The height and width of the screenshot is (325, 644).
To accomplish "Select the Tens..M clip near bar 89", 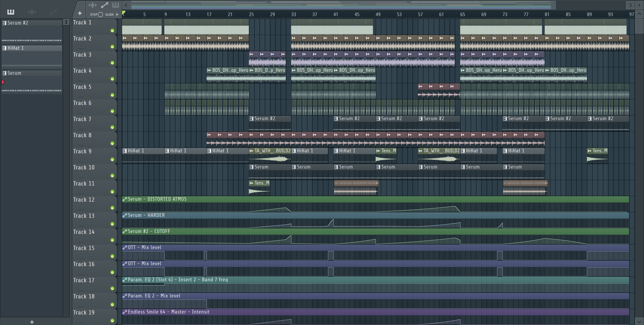I will pos(597,156).
